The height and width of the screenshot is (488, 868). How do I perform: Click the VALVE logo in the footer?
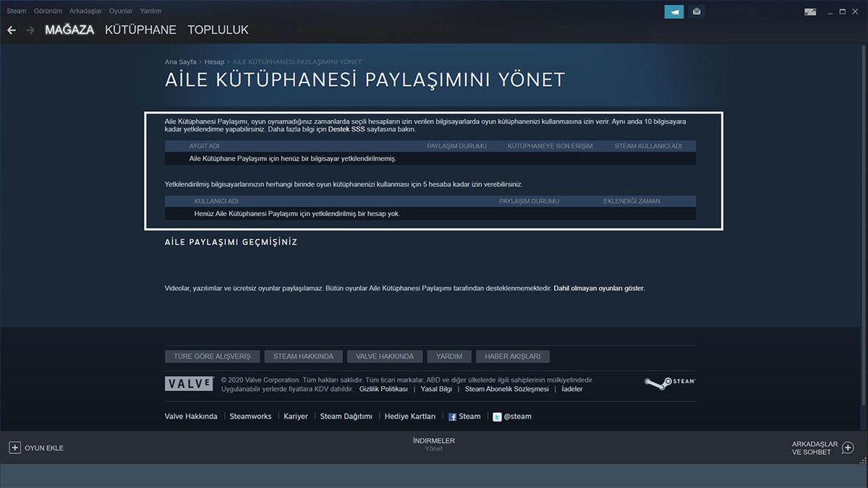point(190,383)
